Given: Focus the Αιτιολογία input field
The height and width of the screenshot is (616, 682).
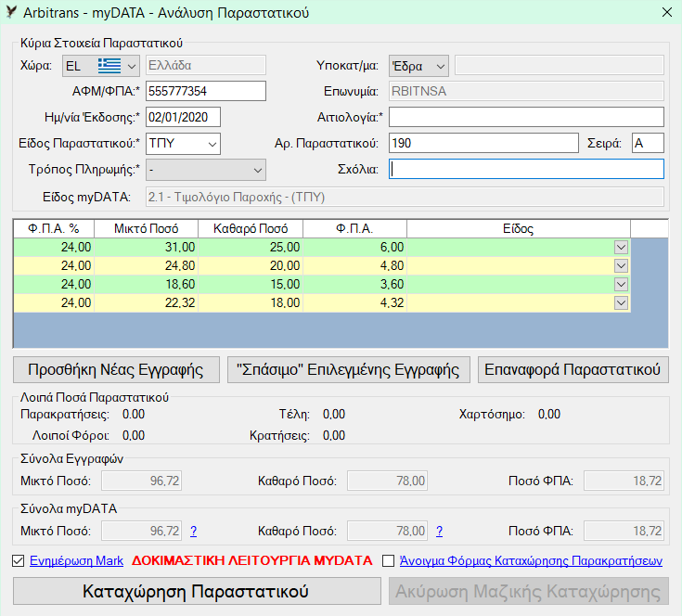Looking at the screenshot, I should coord(526,118).
